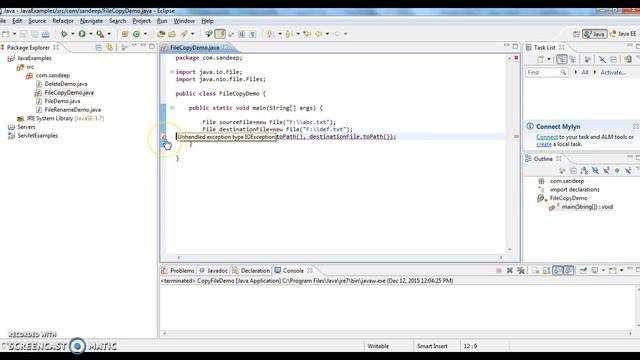Viewport: 640px width, 360px height.
Task: Click Collapse All in Task List toolbar
Action: (x=613, y=60)
